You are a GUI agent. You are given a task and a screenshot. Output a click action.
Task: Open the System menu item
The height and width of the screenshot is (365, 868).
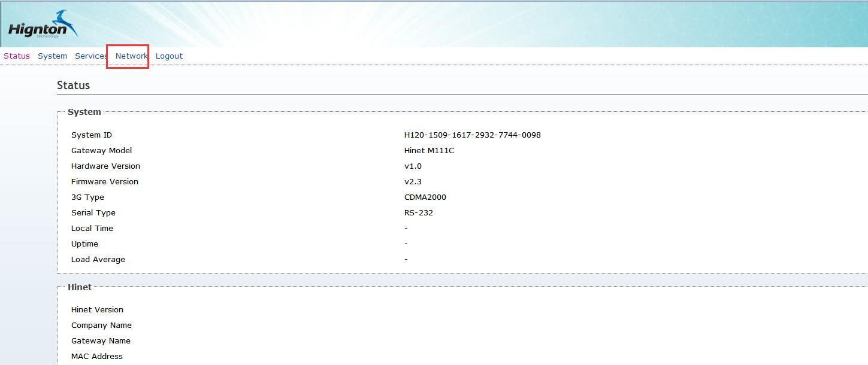(52, 56)
